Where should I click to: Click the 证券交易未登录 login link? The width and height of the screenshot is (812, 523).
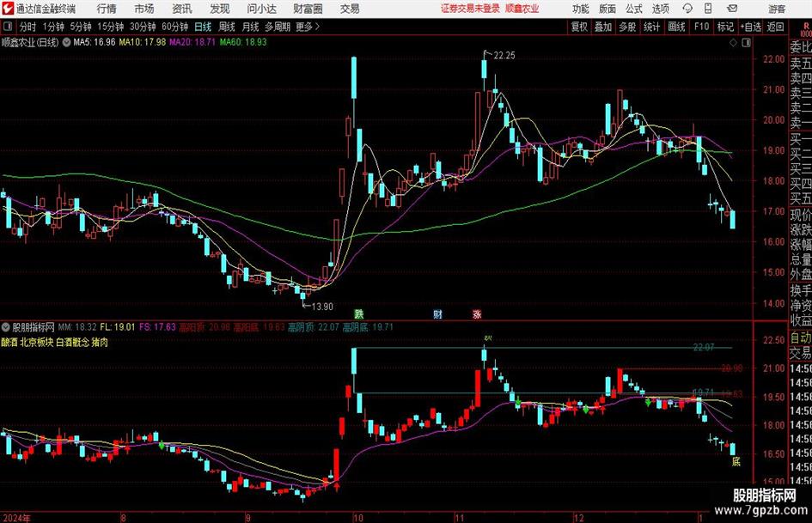[470, 9]
